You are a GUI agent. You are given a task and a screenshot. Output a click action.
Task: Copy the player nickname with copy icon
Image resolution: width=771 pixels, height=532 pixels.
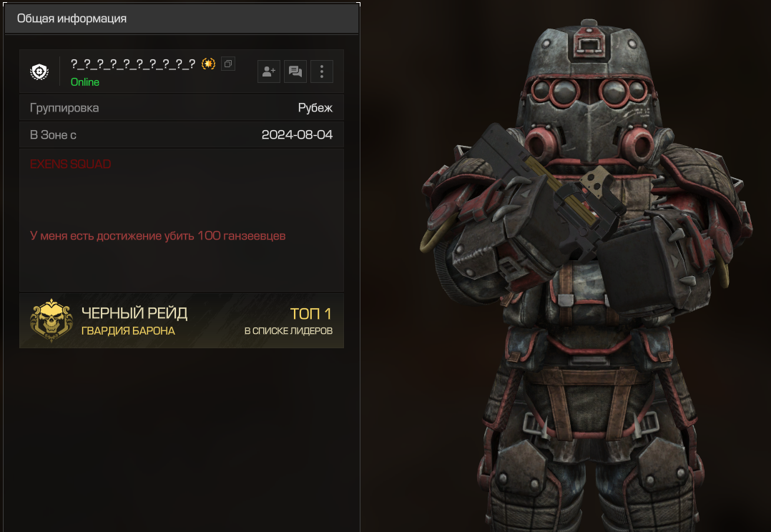click(x=227, y=64)
